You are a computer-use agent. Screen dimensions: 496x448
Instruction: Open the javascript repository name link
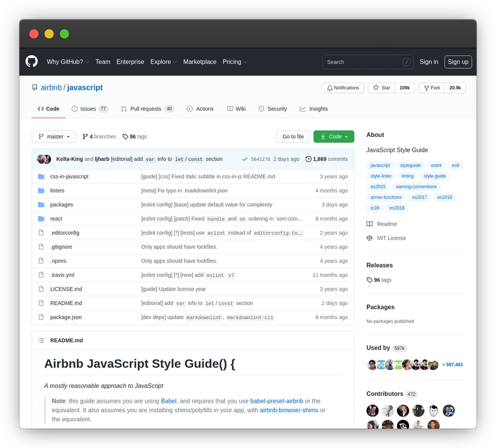[x=85, y=87]
